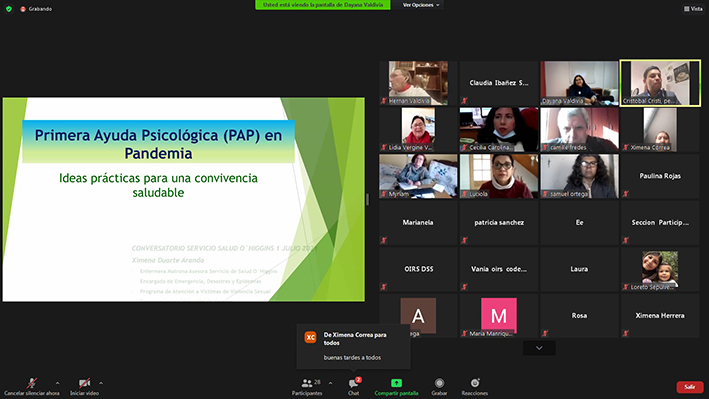This screenshot has width=709, height=399.
Task: Open chat message from Ximena Correa
Action: (354, 346)
